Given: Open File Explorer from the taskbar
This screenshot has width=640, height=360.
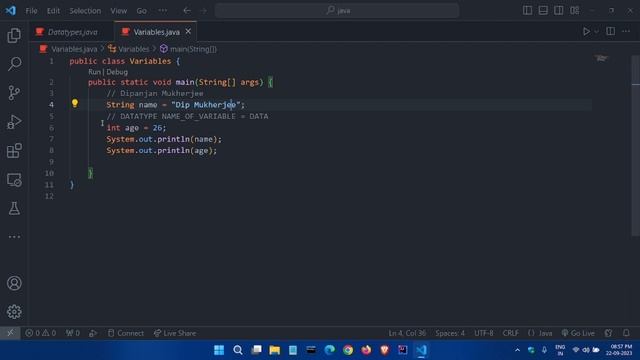Looking at the screenshot, I should pos(275,350).
